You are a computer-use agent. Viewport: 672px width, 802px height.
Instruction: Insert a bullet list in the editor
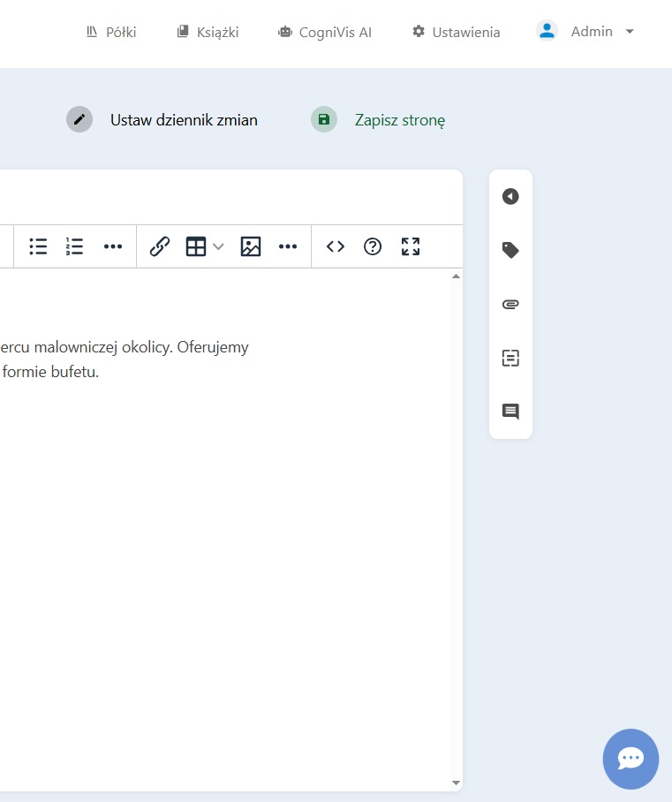click(38, 246)
